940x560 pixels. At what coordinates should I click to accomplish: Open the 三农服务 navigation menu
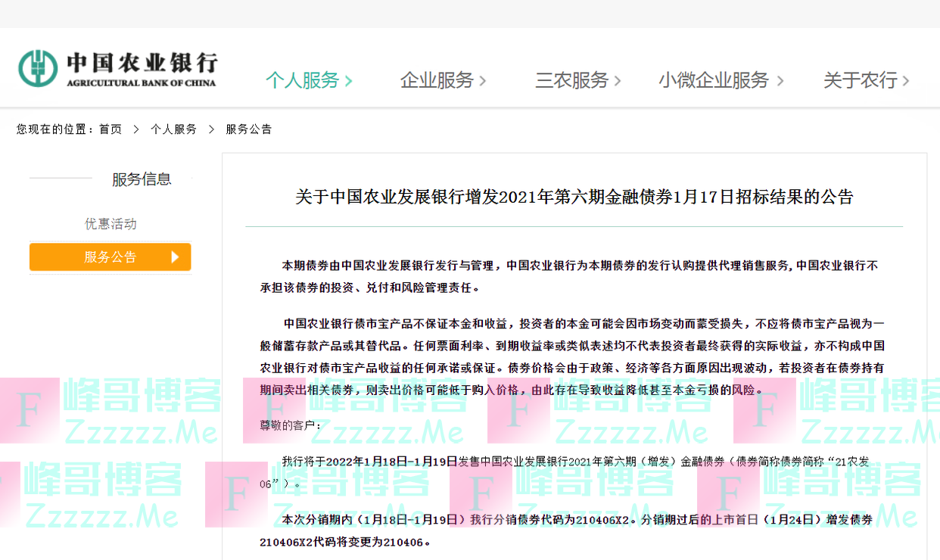(x=578, y=80)
